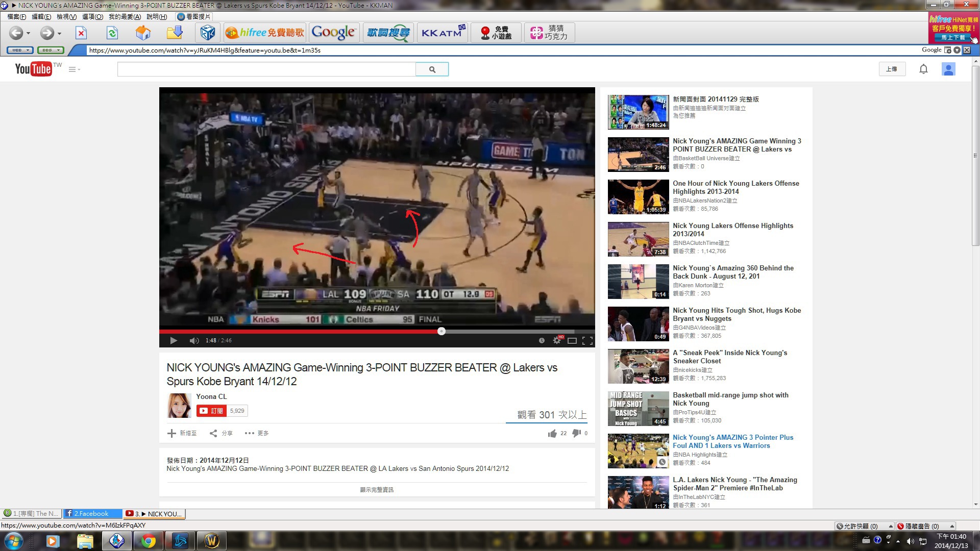Viewport: 980px width, 551px height.
Task: Click the 上傳 upload button
Action: click(892, 69)
